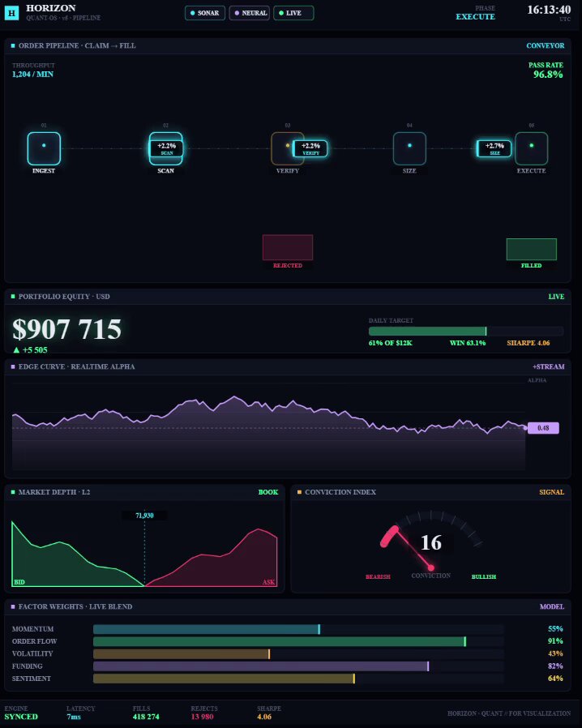Click the 71,930 mid-price marker
The height and width of the screenshot is (728, 582).
[x=144, y=516]
